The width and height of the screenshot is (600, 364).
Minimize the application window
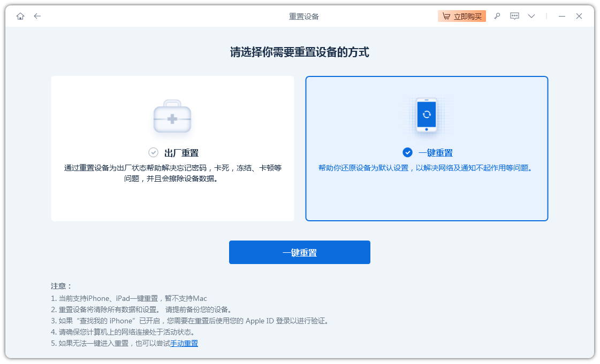pyautogui.click(x=561, y=16)
